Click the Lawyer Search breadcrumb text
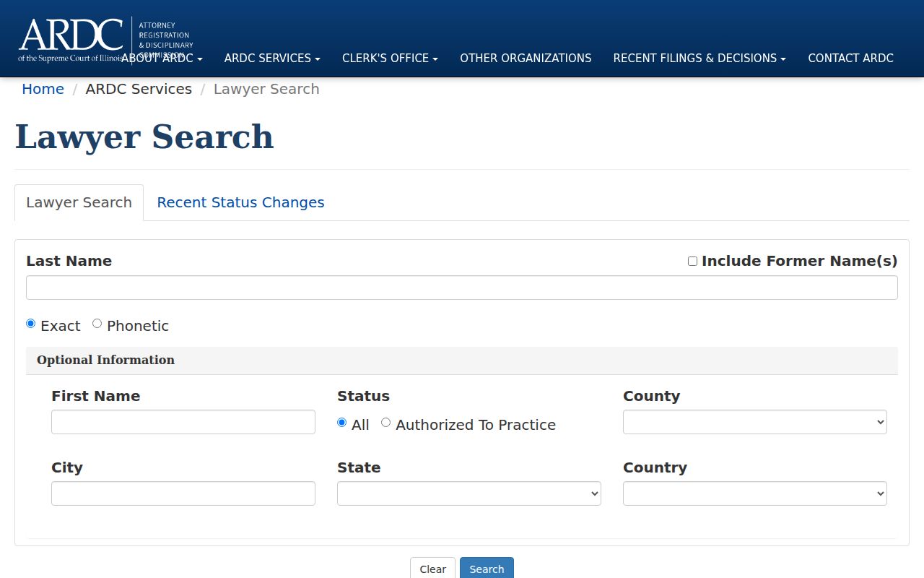The height and width of the screenshot is (578, 924). point(266,89)
